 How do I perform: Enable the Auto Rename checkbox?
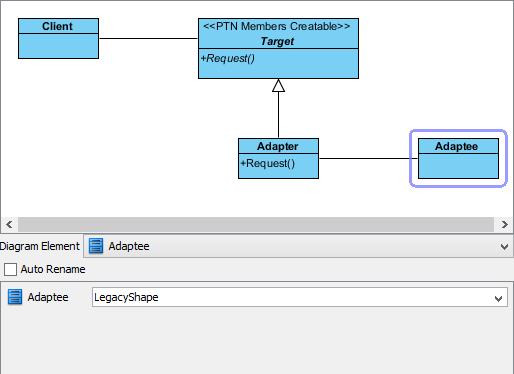tap(10, 269)
